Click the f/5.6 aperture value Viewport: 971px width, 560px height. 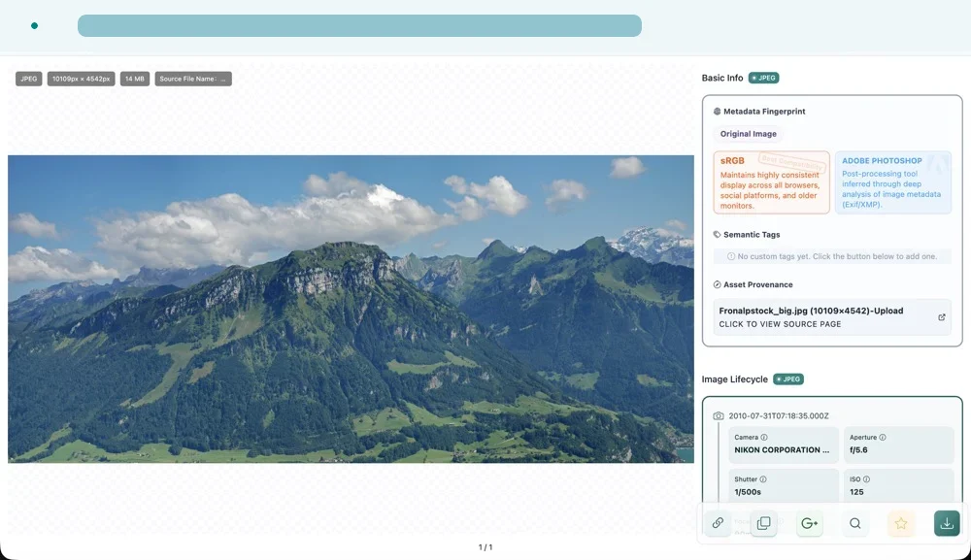858,450
